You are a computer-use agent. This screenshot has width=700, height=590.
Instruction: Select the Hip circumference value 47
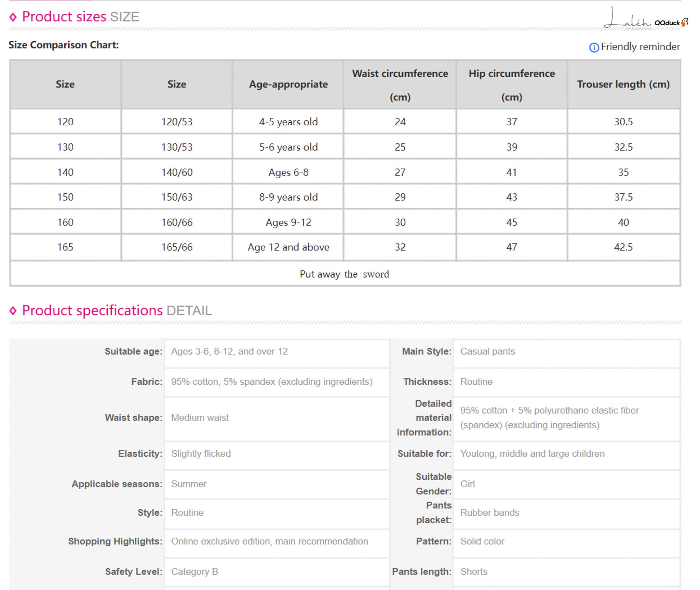(x=511, y=247)
